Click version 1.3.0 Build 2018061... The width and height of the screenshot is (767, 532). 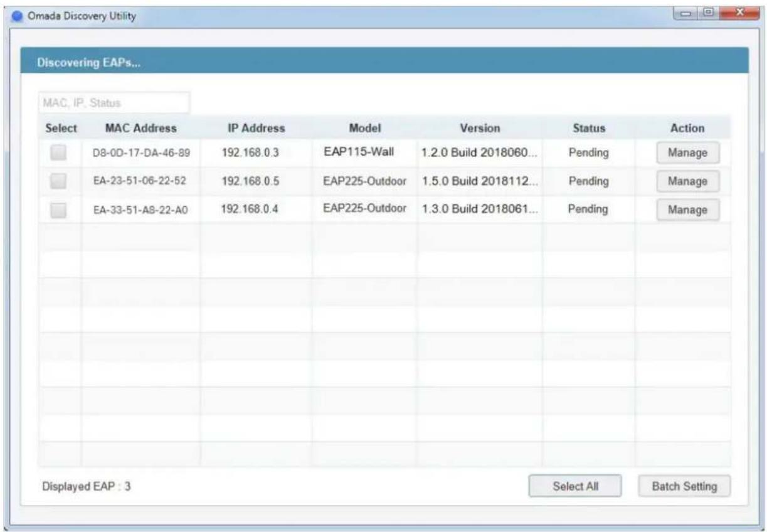tap(479, 209)
